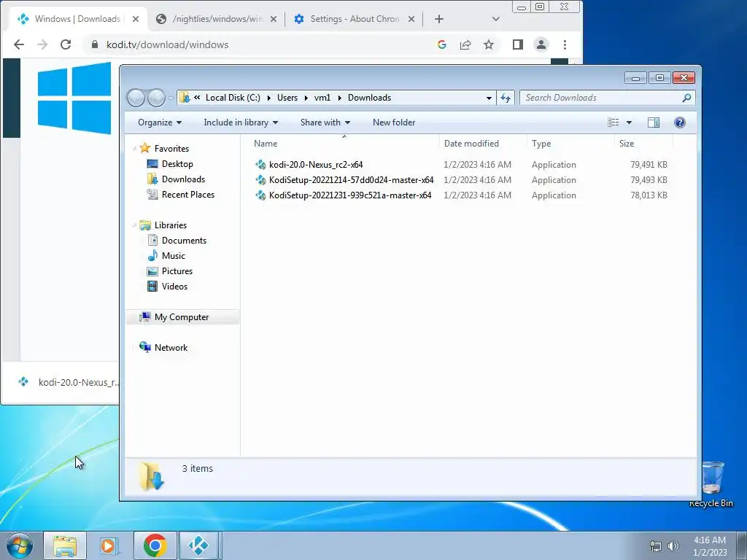Viewport: 747px width, 560px height.
Task: Click Chrome's forward navigation arrow
Action: tap(42, 44)
